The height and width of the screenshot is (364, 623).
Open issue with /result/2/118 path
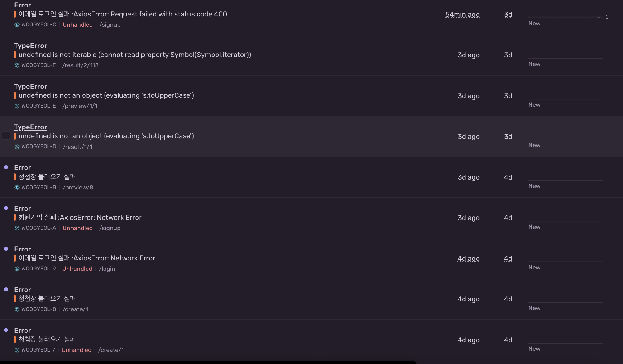pos(80,65)
